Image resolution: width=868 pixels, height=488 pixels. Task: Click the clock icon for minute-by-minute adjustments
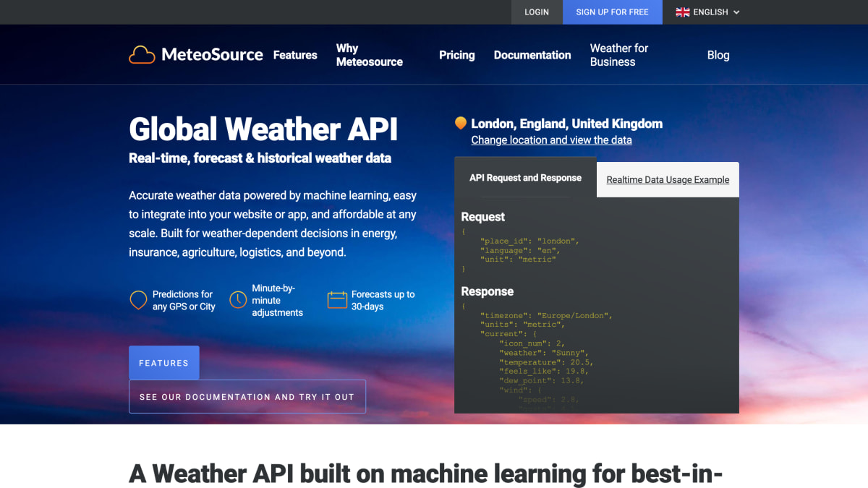pos(238,300)
